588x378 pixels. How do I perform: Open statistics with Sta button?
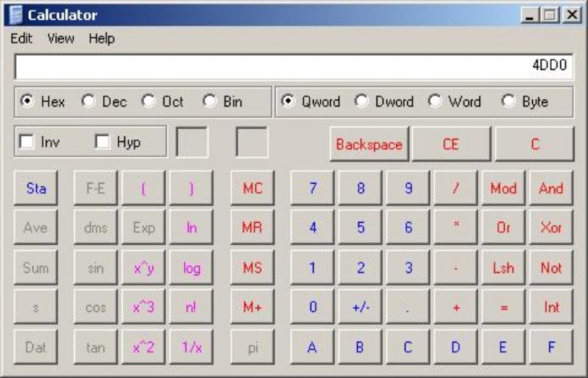coord(35,188)
